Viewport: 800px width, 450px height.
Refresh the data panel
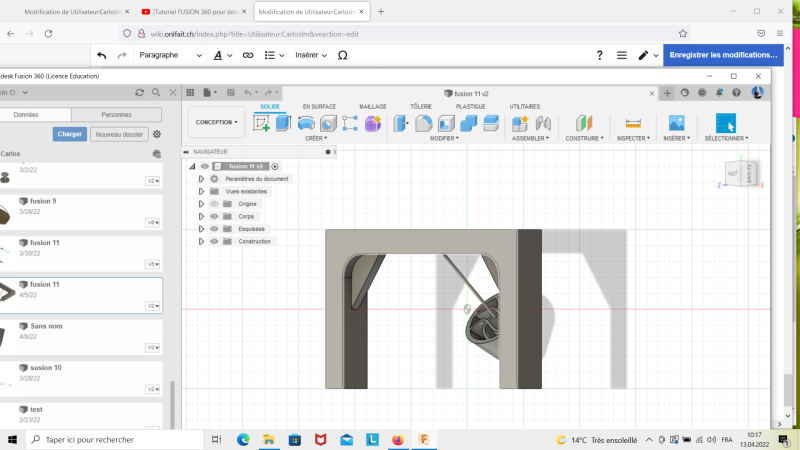pyautogui.click(x=140, y=92)
